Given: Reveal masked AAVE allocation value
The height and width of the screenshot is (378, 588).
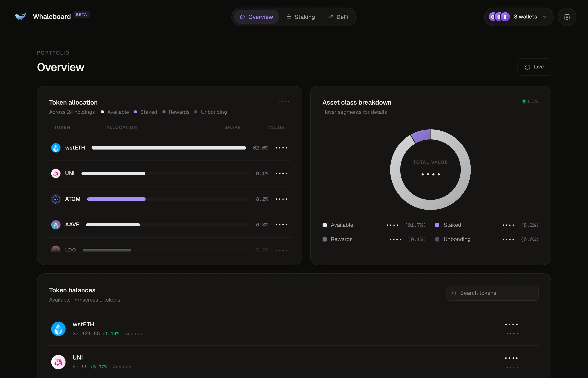Looking at the screenshot, I should point(281,224).
